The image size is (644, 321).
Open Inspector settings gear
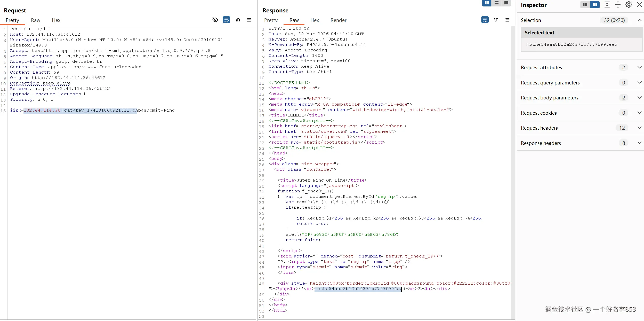tap(629, 5)
